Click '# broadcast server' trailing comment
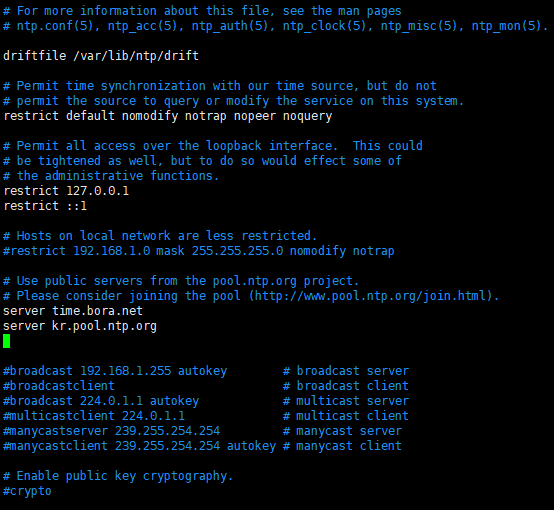Viewport: 554px width, 510px height. [x=346, y=371]
